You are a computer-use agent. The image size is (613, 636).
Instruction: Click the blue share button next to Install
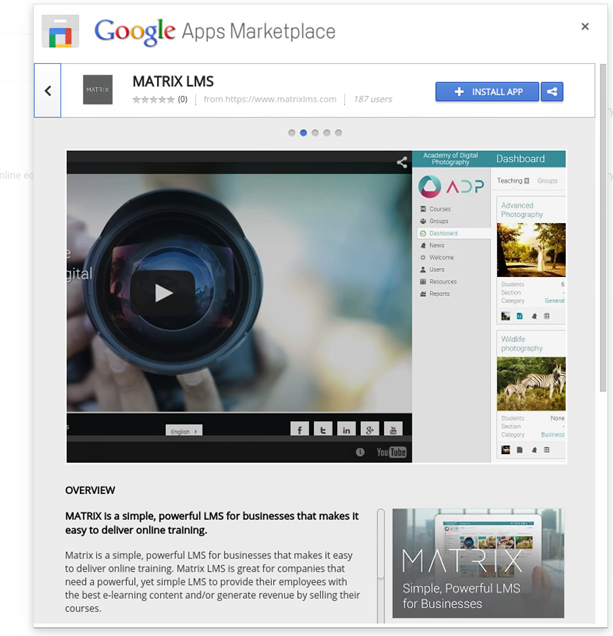[x=552, y=92]
